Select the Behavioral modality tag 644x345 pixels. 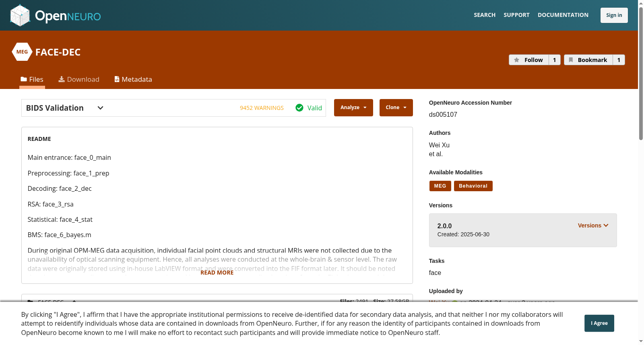coord(473,186)
